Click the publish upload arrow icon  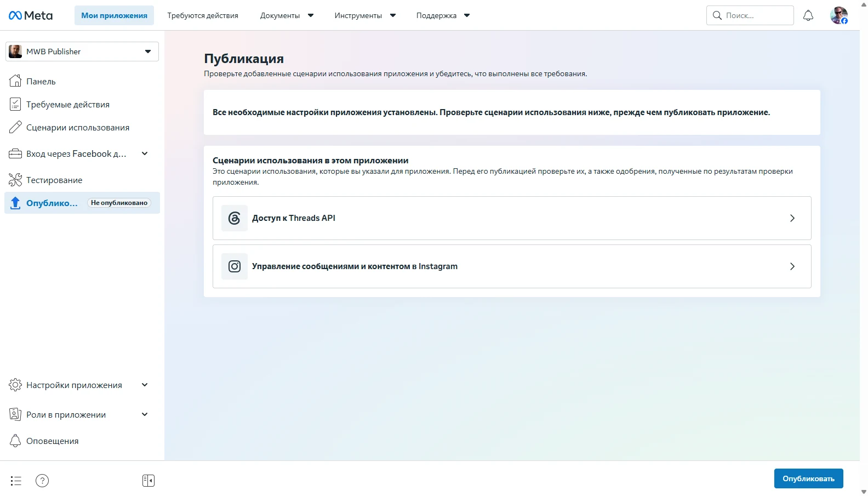pos(15,203)
